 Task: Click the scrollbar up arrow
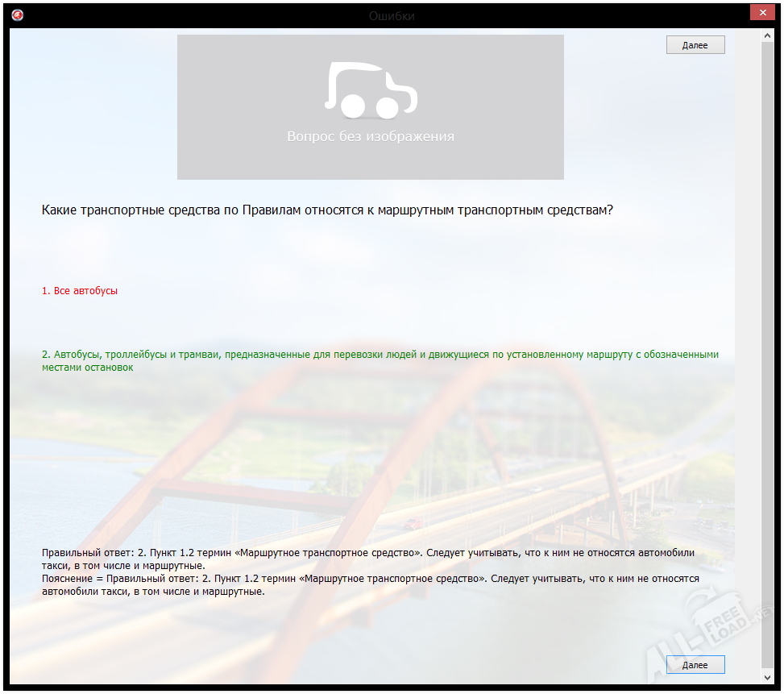pyautogui.click(x=766, y=35)
